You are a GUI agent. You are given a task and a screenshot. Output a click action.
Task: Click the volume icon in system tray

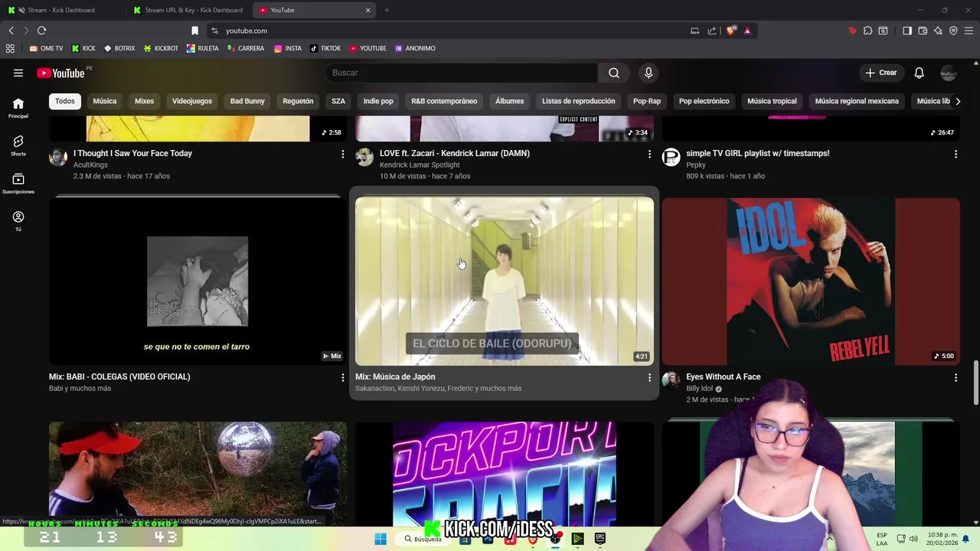pos(913,539)
